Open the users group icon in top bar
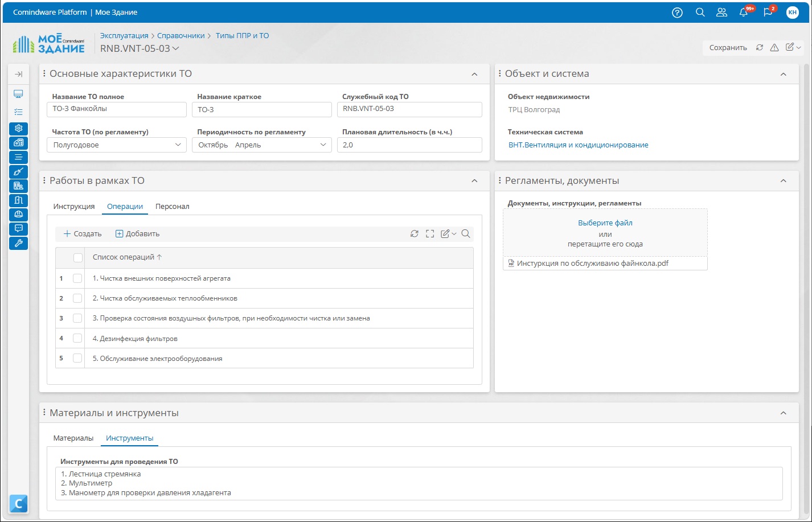 pos(721,13)
